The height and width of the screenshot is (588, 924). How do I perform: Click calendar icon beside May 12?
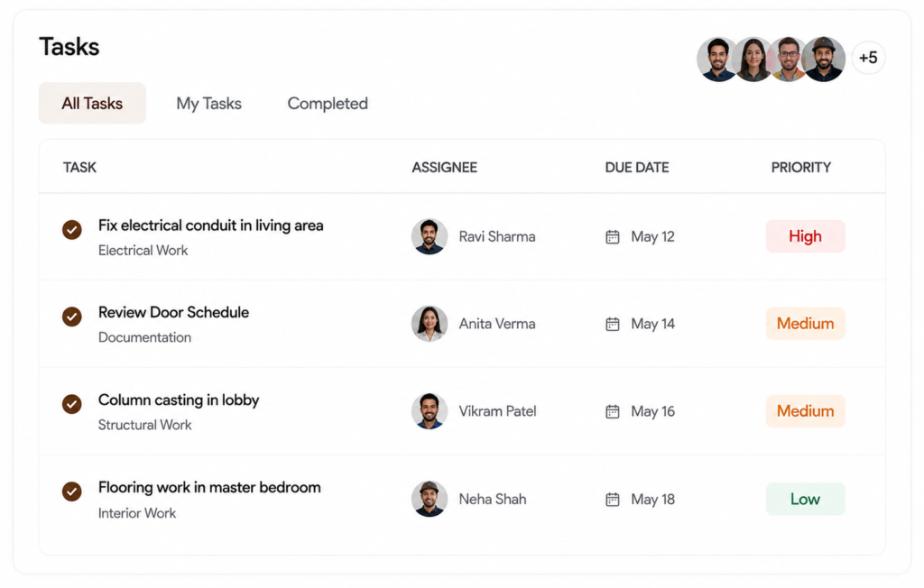click(613, 237)
